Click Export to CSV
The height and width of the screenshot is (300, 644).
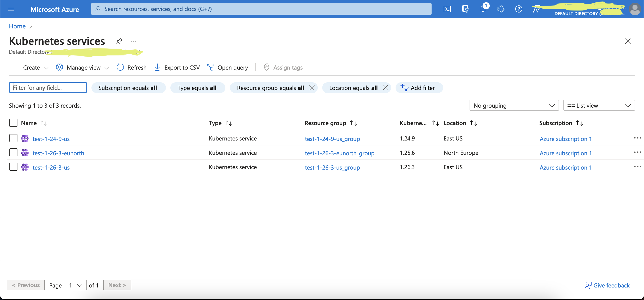(x=177, y=67)
